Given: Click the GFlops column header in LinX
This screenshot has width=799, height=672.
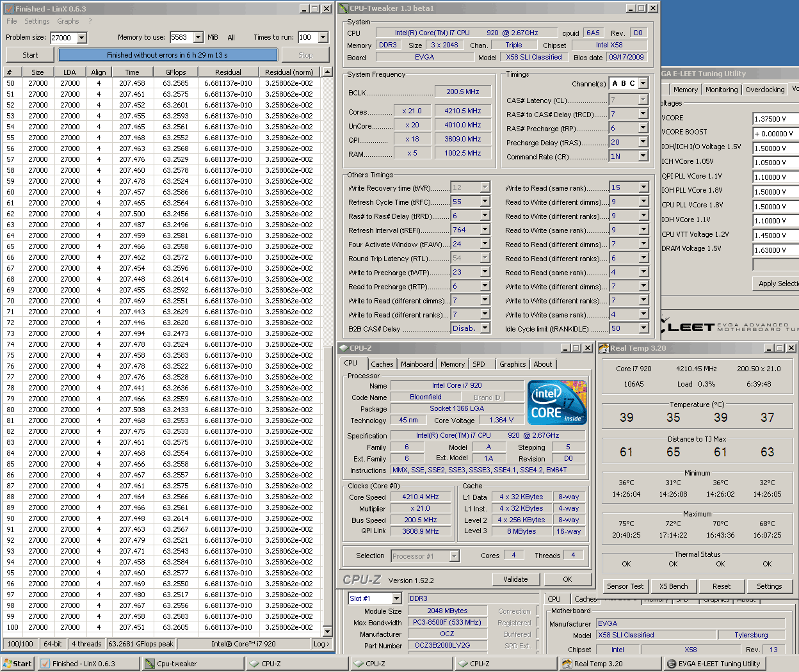Looking at the screenshot, I should (x=175, y=72).
